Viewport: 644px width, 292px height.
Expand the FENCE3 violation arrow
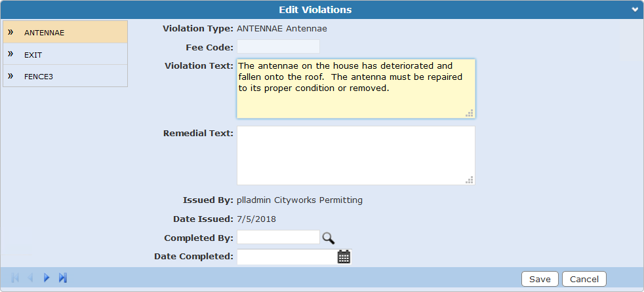pos(10,75)
